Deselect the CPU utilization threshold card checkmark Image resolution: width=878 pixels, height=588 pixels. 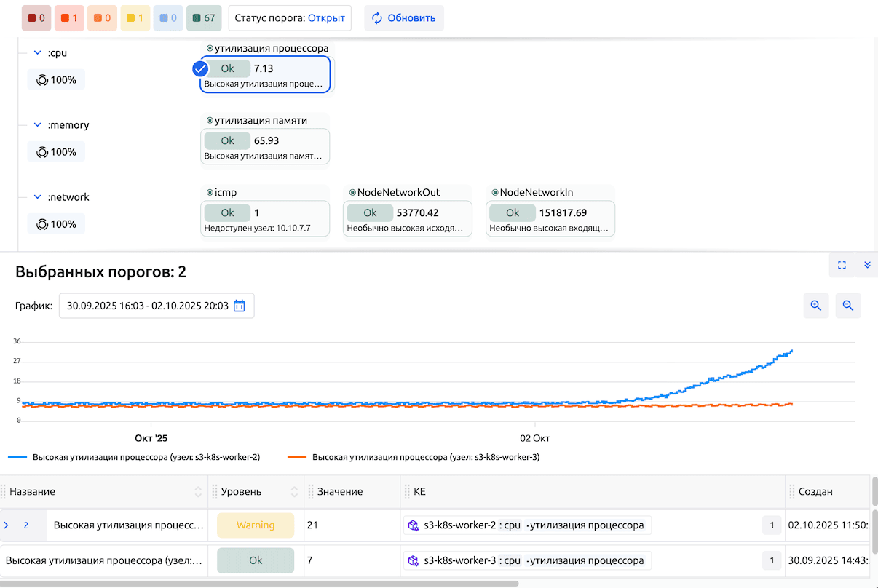coord(201,68)
